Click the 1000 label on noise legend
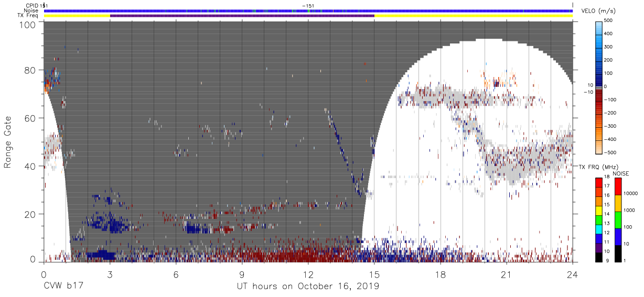Image resolution: width=644 pixels, height=297 pixels. 630,210
